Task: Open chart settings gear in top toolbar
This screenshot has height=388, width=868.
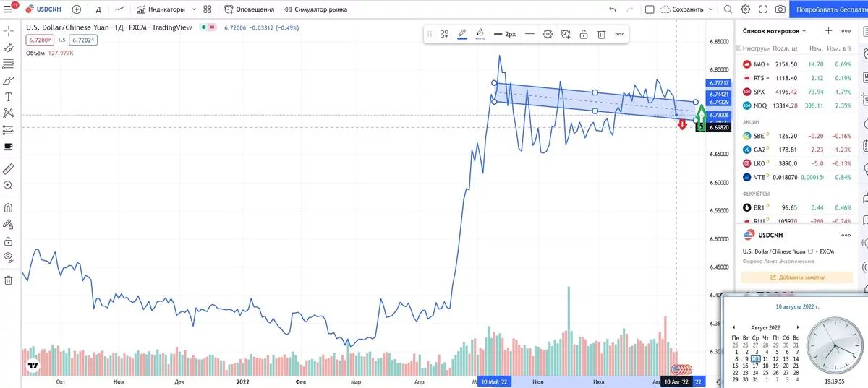Action: (x=745, y=9)
